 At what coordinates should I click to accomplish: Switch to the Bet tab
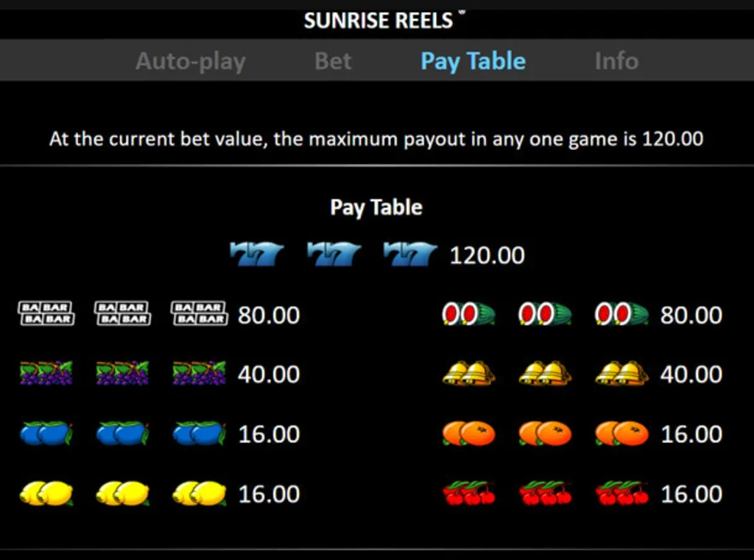[332, 61]
